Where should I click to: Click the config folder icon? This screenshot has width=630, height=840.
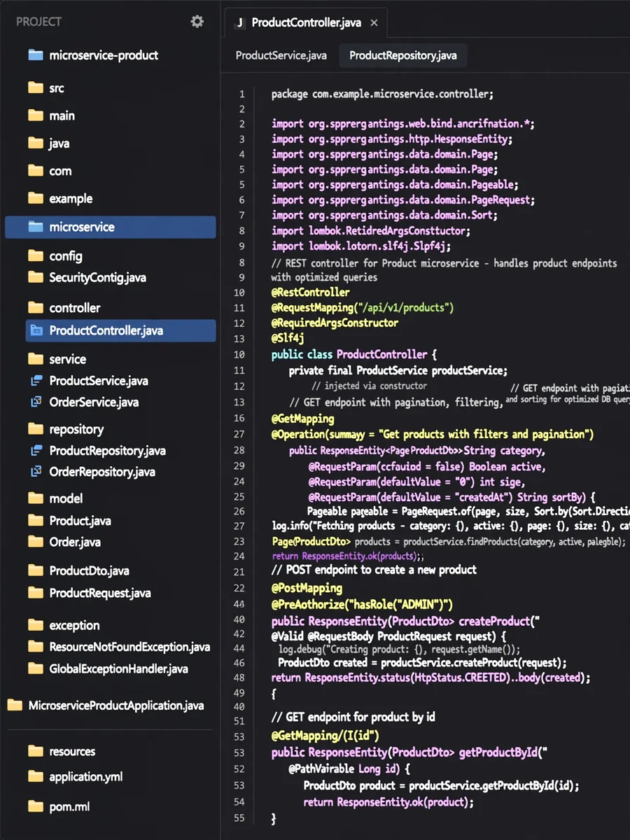pyautogui.click(x=36, y=256)
